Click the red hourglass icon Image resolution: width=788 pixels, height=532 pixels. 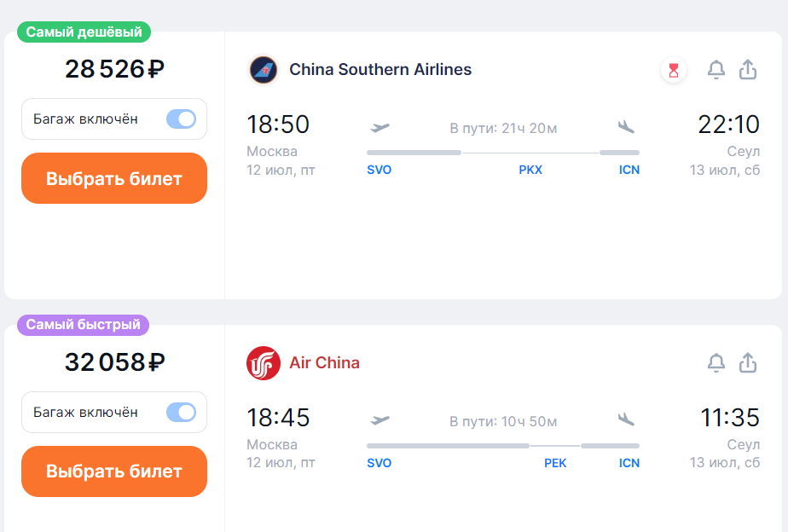[674, 70]
